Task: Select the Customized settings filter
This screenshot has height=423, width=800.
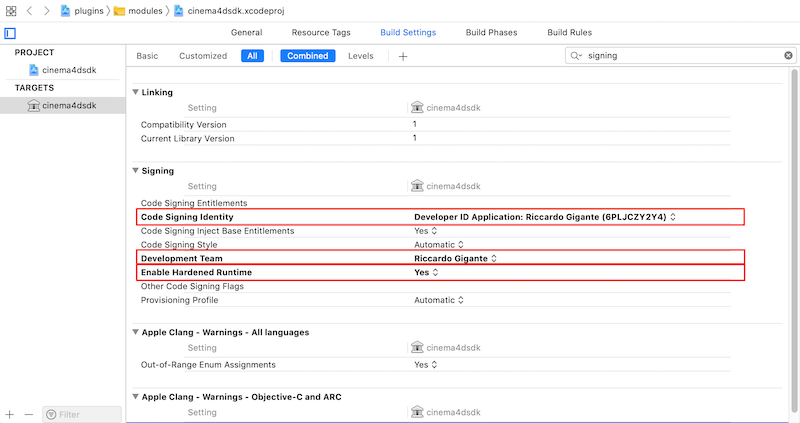Action: 203,56
